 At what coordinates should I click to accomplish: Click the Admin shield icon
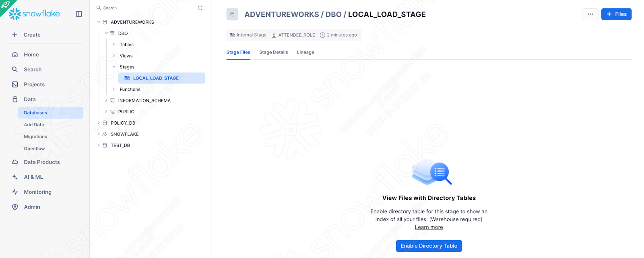tap(15, 207)
